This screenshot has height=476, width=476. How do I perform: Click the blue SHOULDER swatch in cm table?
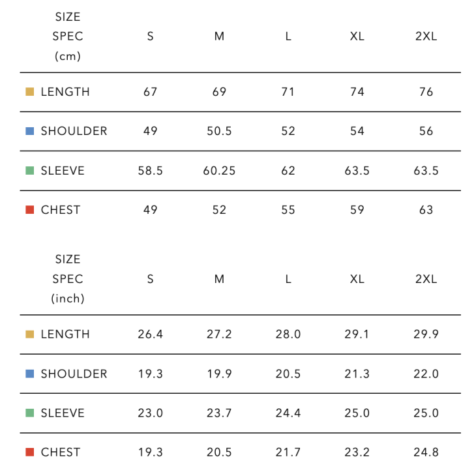[x=29, y=131]
